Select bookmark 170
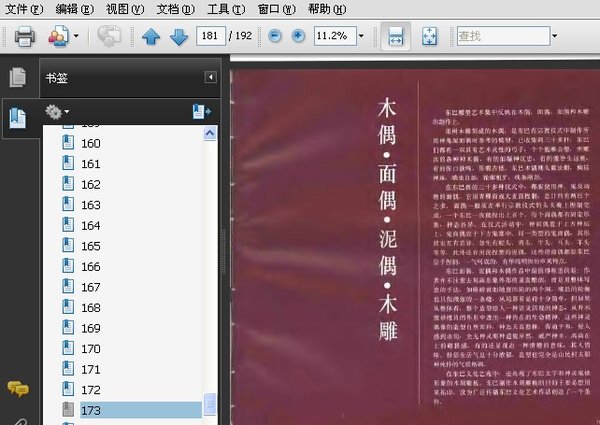Viewport: 600px width, 425px height. coord(91,349)
